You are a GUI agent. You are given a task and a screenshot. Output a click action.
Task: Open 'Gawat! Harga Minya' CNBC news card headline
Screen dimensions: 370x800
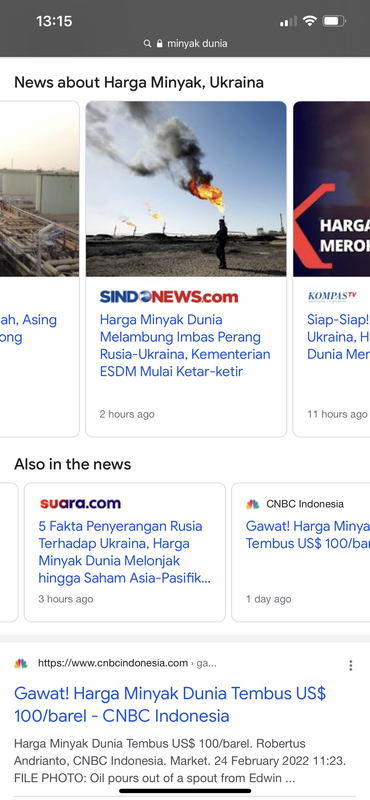pos(308,535)
